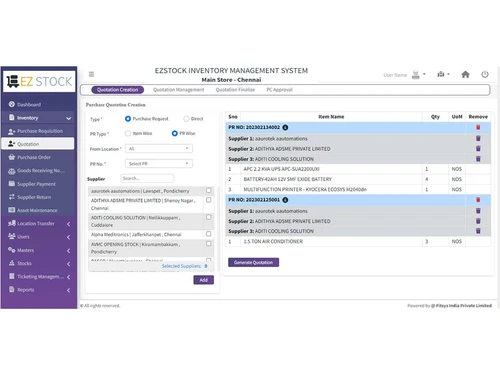Check AVMC OPENING STOCK supplier checkbox
The width and height of the screenshot is (500, 375).
click(x=209, y=244)
